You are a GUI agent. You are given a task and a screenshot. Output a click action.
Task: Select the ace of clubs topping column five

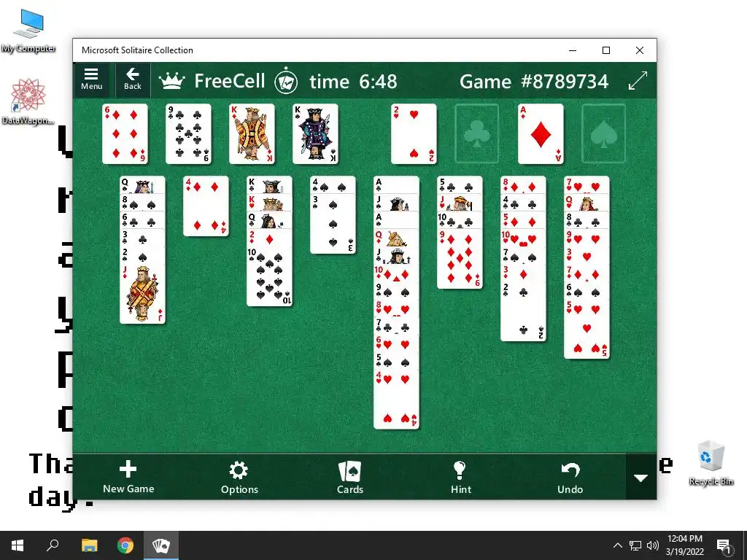[396, 184]
